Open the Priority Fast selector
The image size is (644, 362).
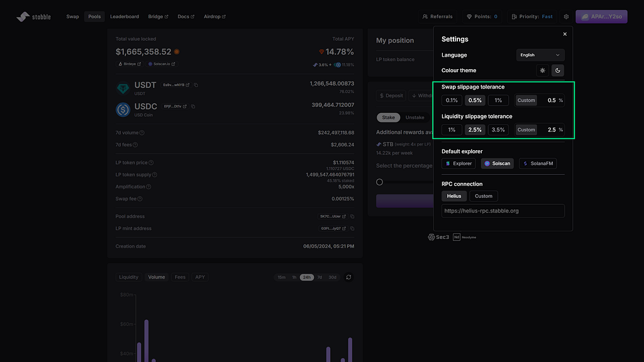[532, 17]
